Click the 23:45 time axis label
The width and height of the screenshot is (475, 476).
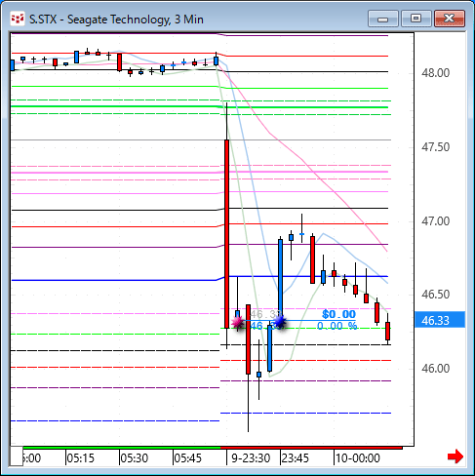[296, 458]
